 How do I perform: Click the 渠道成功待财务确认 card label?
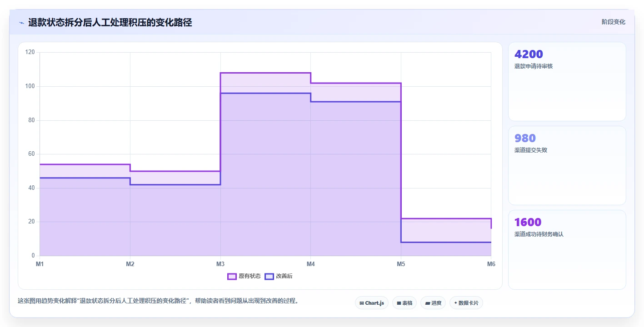539,234
